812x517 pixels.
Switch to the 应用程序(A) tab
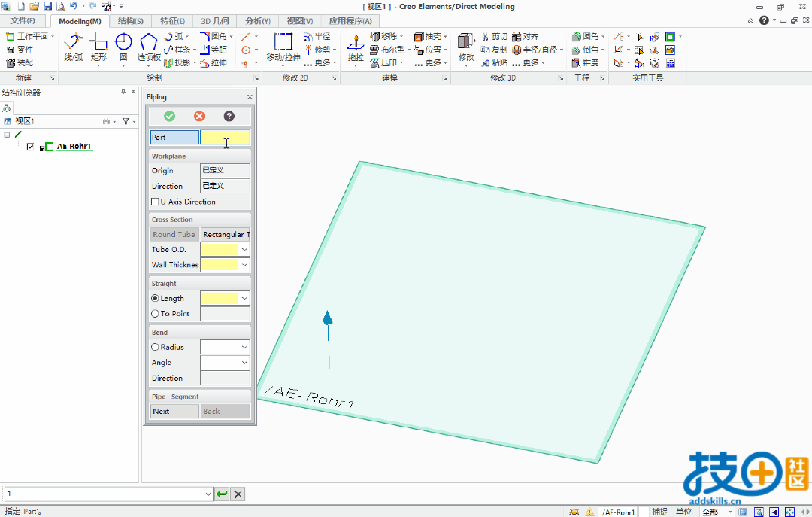point(350,21)
